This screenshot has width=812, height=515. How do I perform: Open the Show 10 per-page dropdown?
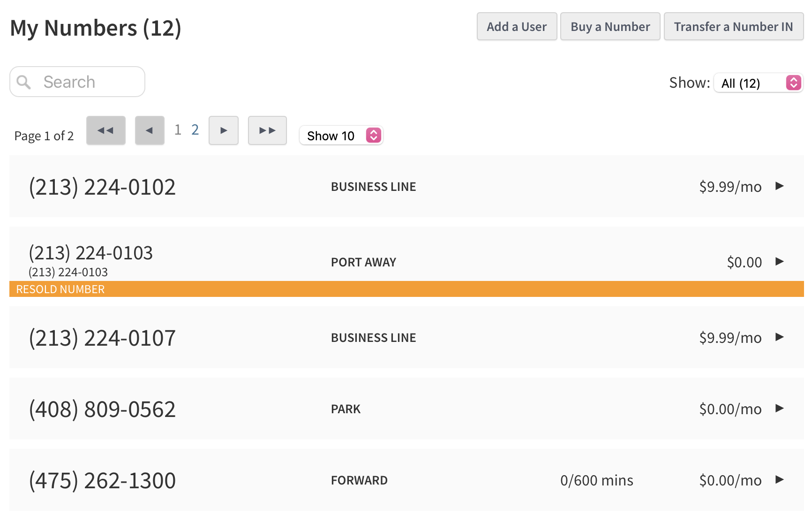tap(341, 136)
